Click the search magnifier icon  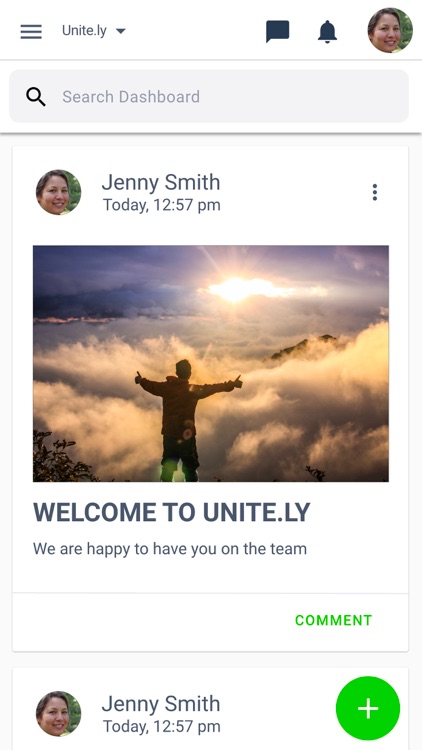click(36, 97)
